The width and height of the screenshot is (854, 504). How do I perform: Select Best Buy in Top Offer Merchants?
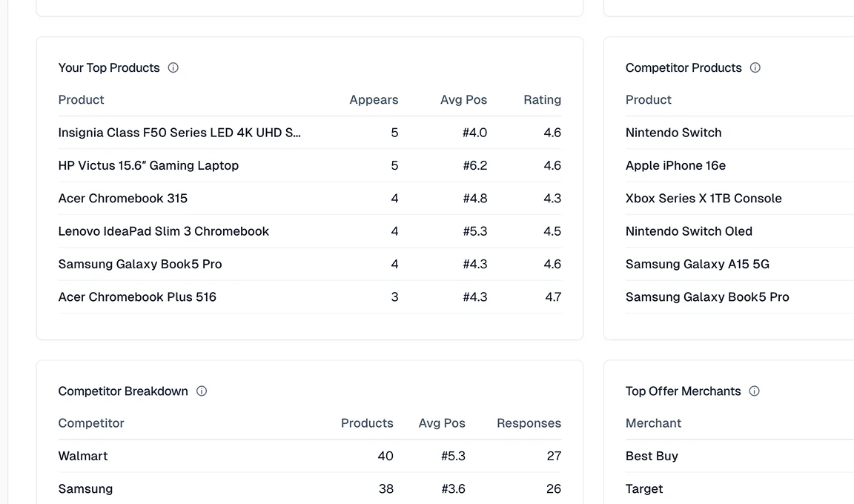point(652,456)
